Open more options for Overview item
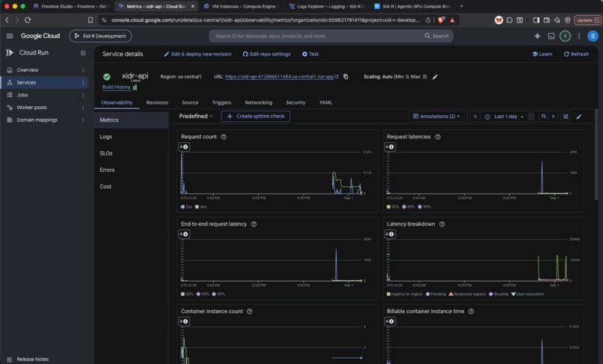The image size is (603, 364). [x=83, y=70]
